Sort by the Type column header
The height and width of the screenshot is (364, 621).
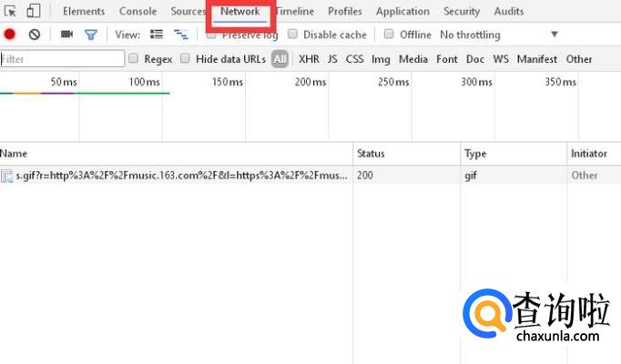(514, 154)
